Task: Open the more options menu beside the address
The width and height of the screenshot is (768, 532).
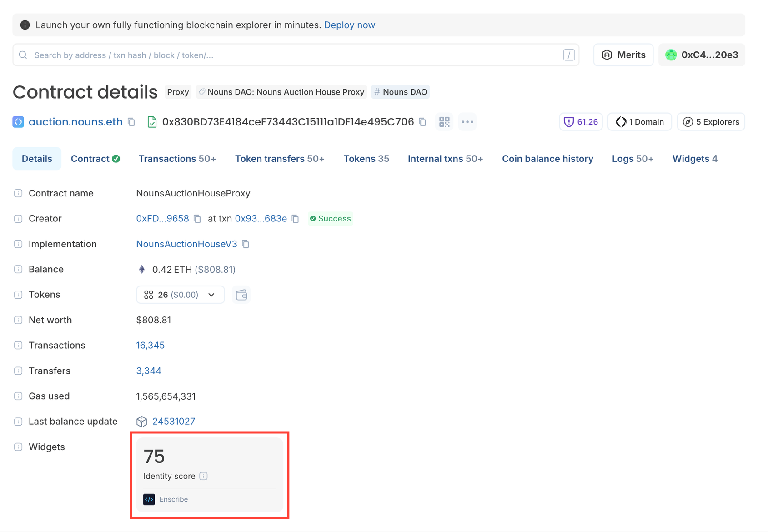Action: (467, 122)
